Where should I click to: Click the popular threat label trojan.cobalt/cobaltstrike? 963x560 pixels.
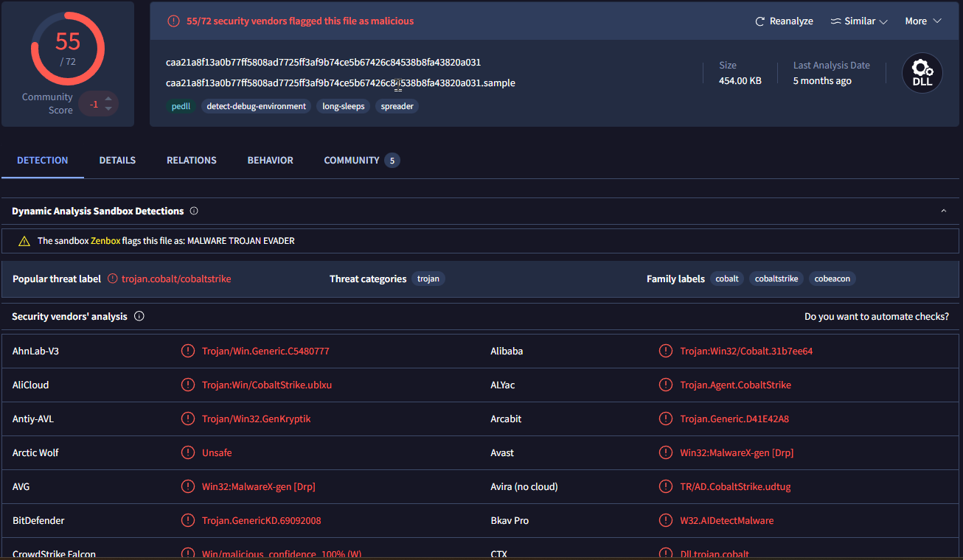[x=176, y=279]
